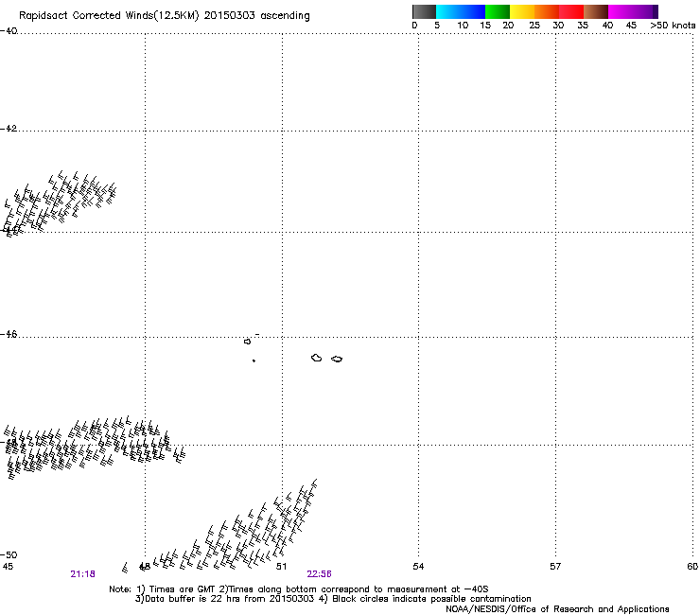Click the yellow 20-25 knots color swatch
The image size is (700, 615).
(522, 11)
